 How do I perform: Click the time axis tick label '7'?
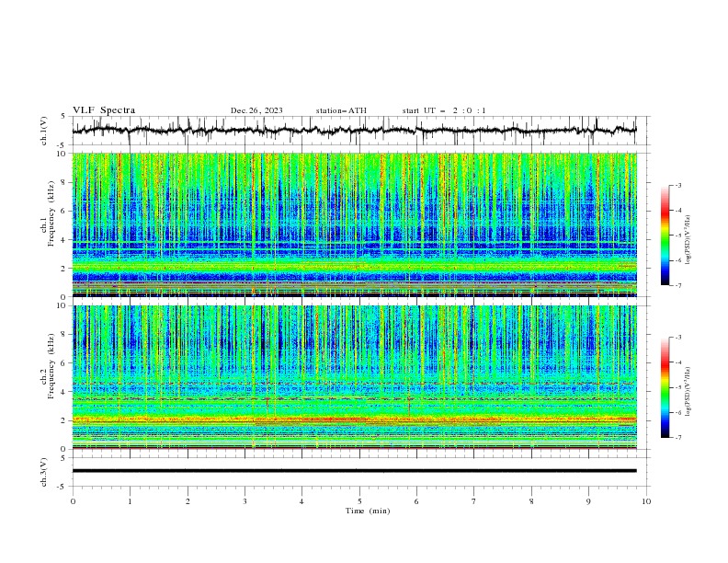pyautogui.click(x=474, y=501)
